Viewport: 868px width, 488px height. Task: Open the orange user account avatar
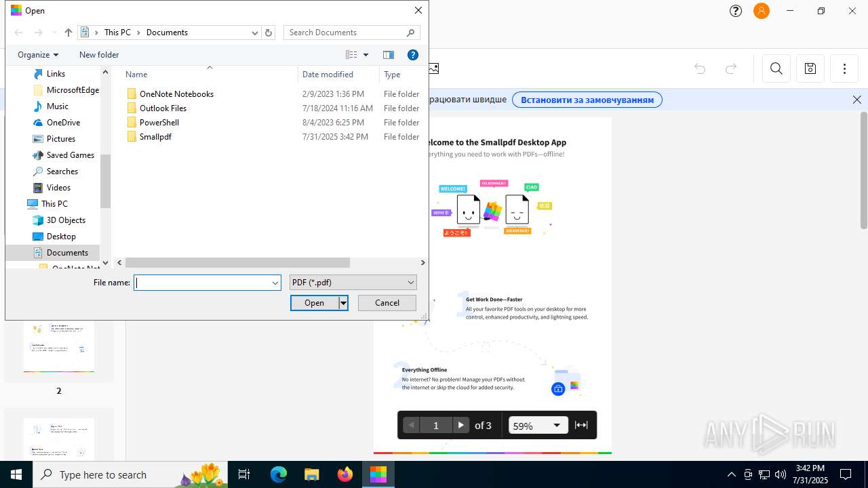click(762, 11)
